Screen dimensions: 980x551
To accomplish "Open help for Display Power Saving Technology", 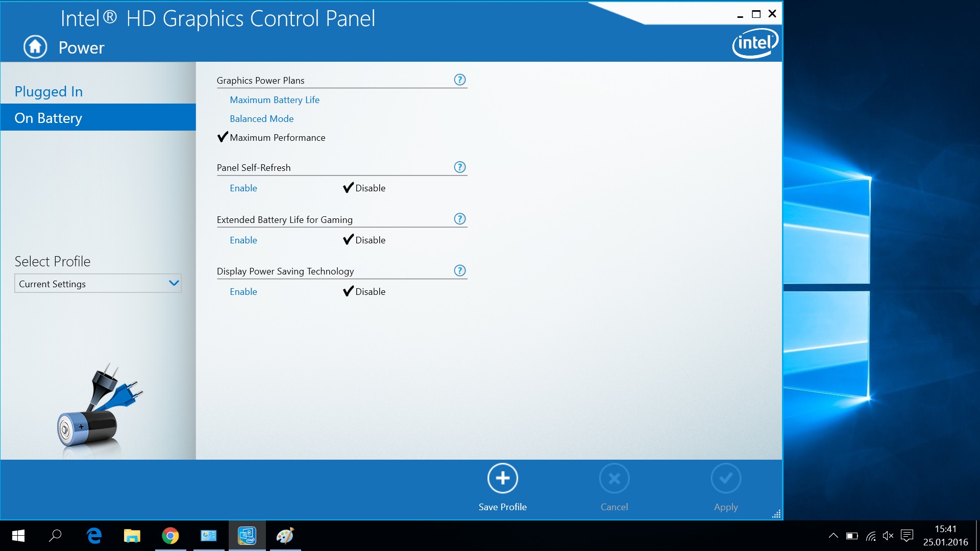I will [460, 270].
